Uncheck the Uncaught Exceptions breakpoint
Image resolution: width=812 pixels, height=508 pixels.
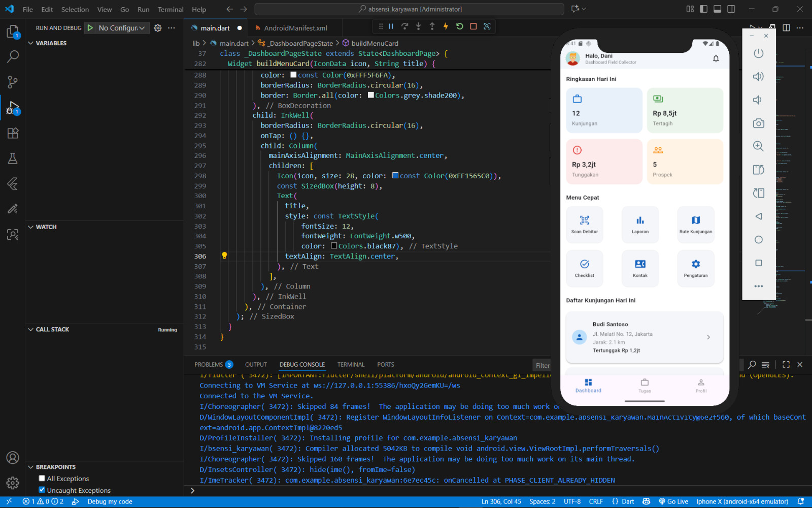point(42,490)
